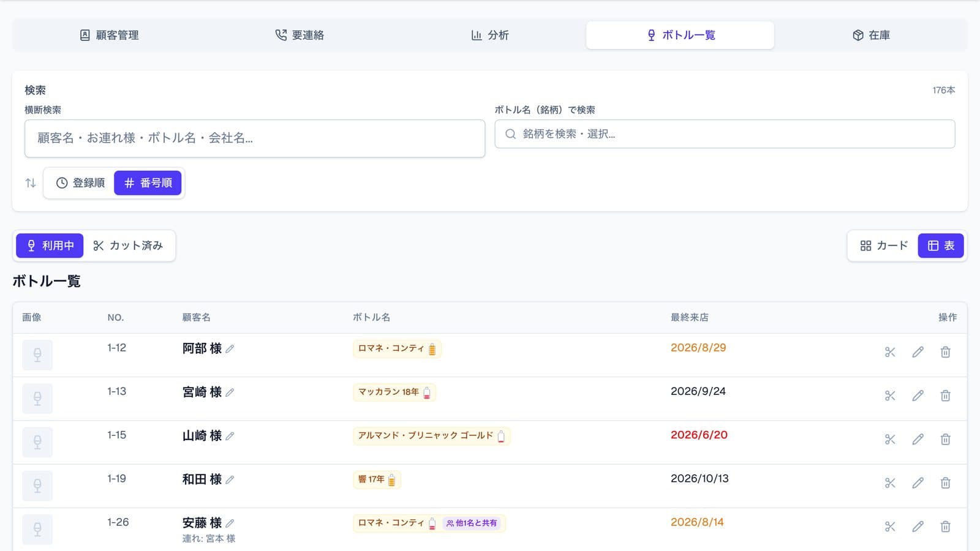Show カット済み bottles
This screenshot has height=551, width=980.
(x=128, y=246)
